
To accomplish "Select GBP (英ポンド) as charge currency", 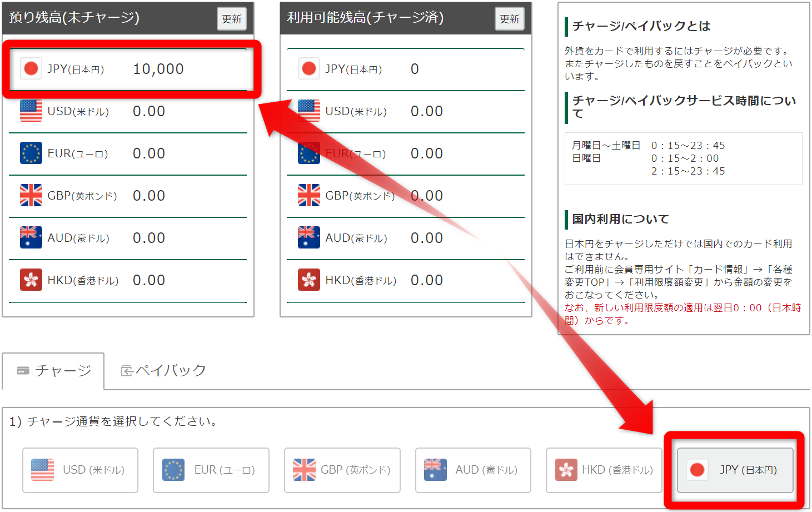I will tap(342, 470).
